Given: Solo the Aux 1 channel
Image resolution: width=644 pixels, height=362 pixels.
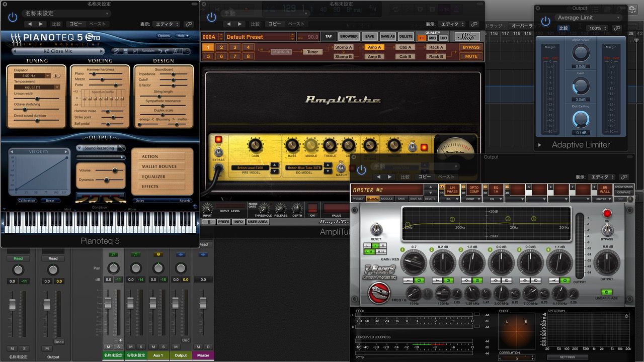Looking at the screenshot, I should pyautogui.click(x=163, y=347).
